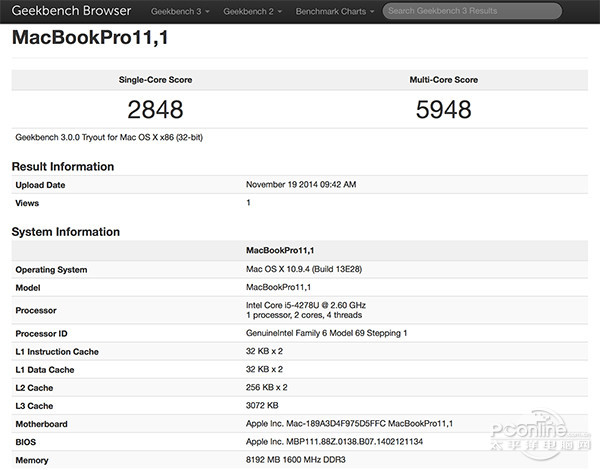Select the multi-core score 5948
The height and width of the screenshot is (470, 600).
(x=443, y=109)
